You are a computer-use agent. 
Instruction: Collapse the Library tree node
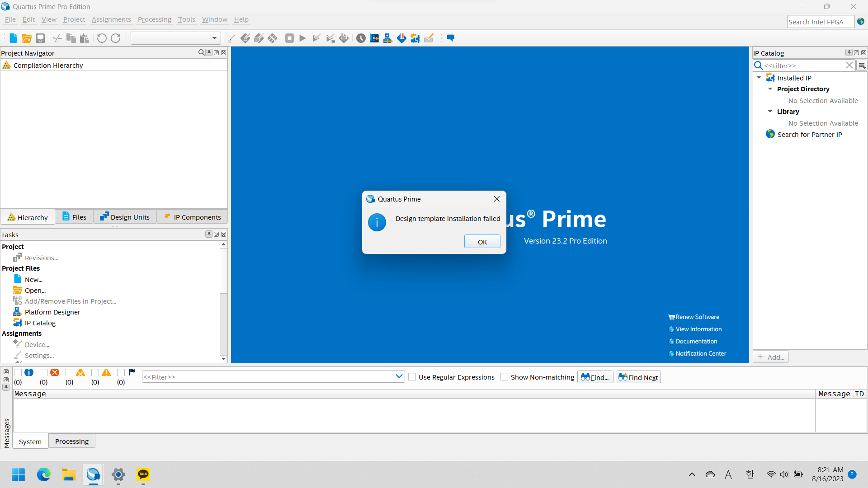pyautogui.click(x=770, y=112)
